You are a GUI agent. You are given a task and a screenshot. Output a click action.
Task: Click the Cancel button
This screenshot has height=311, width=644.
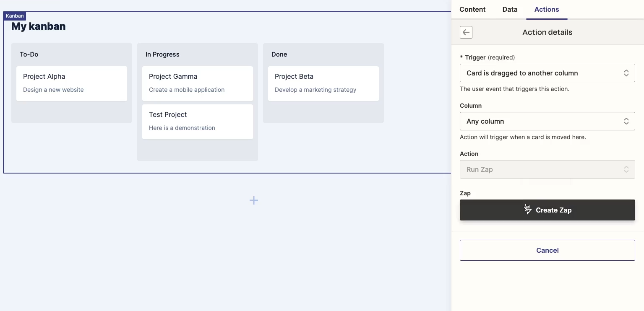pyautogui.click(x=548, y=250)
